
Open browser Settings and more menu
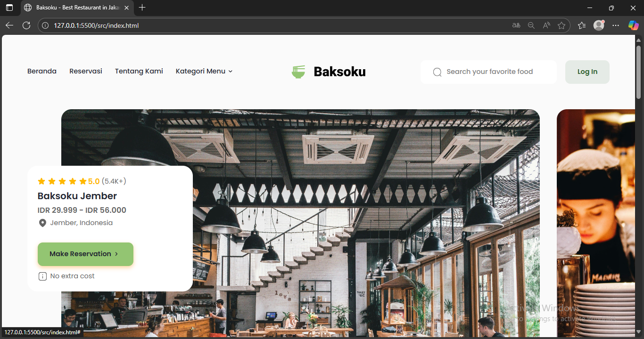coord(616,25)
